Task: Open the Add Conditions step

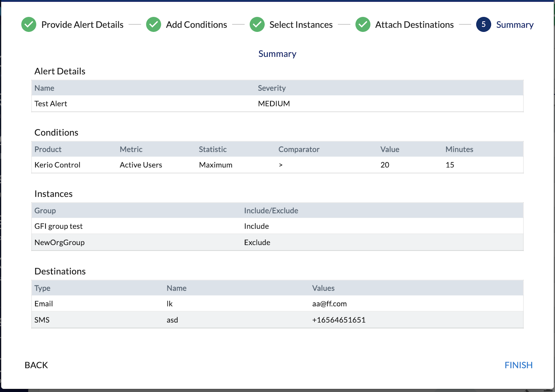Action: coord(196,25)
